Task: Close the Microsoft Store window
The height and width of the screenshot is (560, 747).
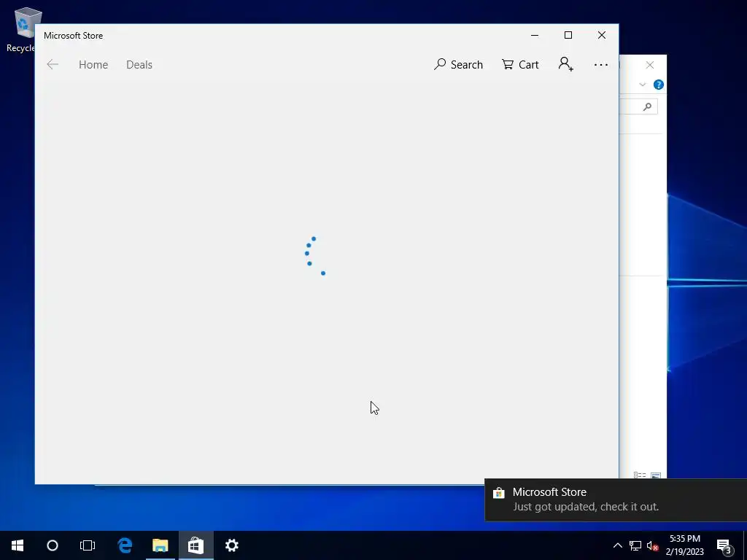Action: [x=602, y=35]
